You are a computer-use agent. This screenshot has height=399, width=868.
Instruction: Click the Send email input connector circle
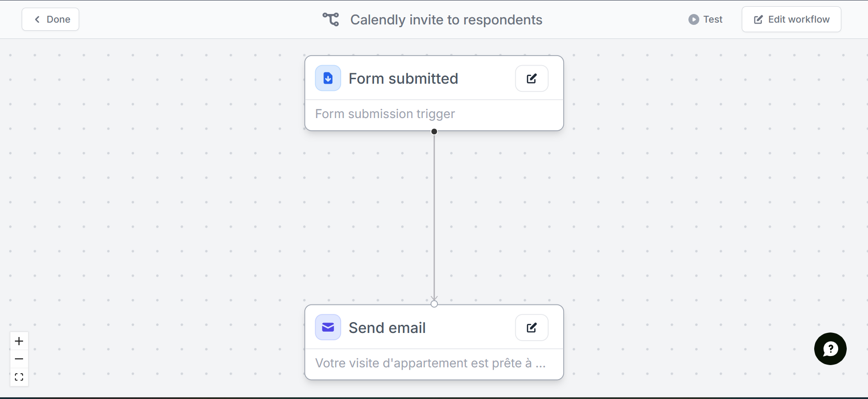[x=434, y=304]
